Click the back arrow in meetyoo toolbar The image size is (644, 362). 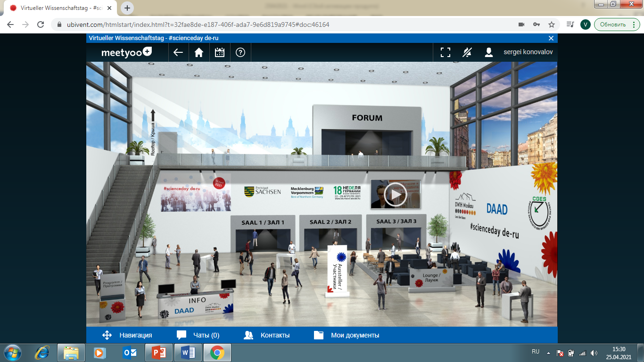click(178, 52)
